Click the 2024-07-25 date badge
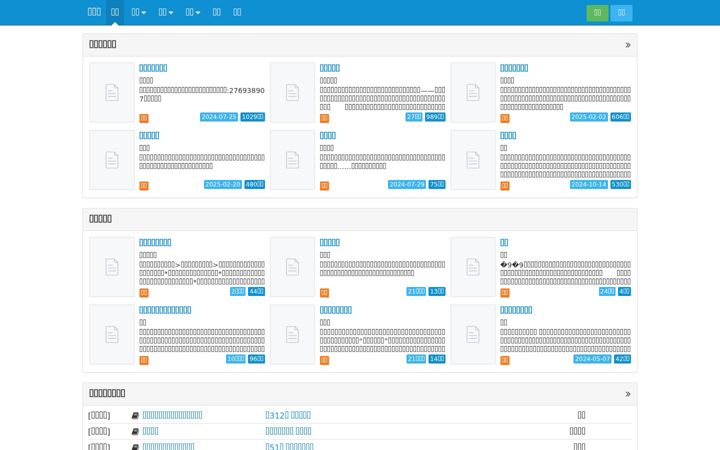The height and width of the screenshot is (450, 720). pos(219,117)
